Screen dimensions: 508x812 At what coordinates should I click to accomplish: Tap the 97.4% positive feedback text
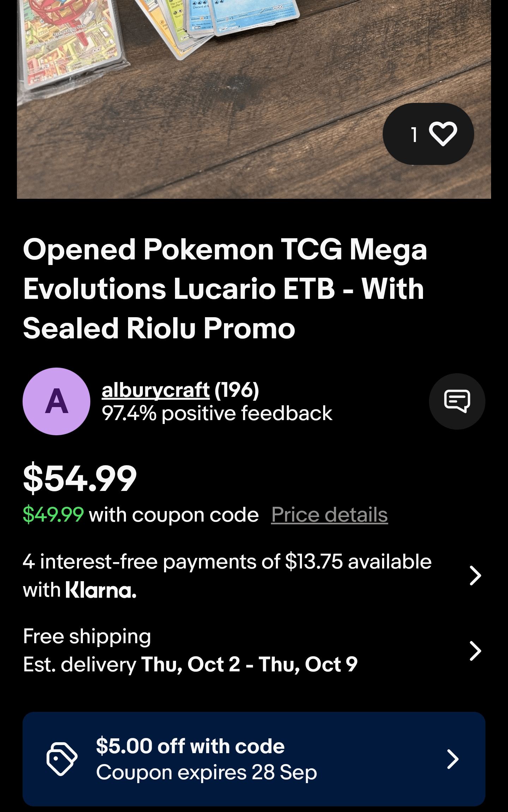click(x=217, y=413)
